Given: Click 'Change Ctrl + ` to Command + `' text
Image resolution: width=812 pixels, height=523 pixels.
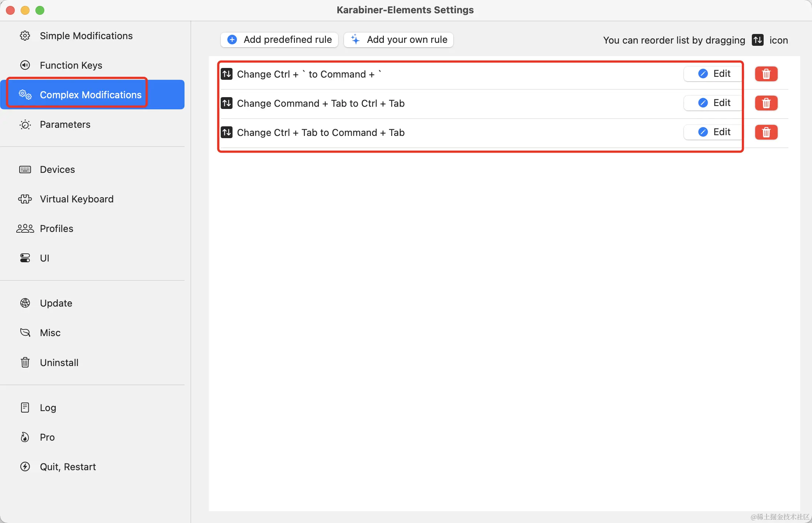Looking at the screenshot, I should 309,74.
